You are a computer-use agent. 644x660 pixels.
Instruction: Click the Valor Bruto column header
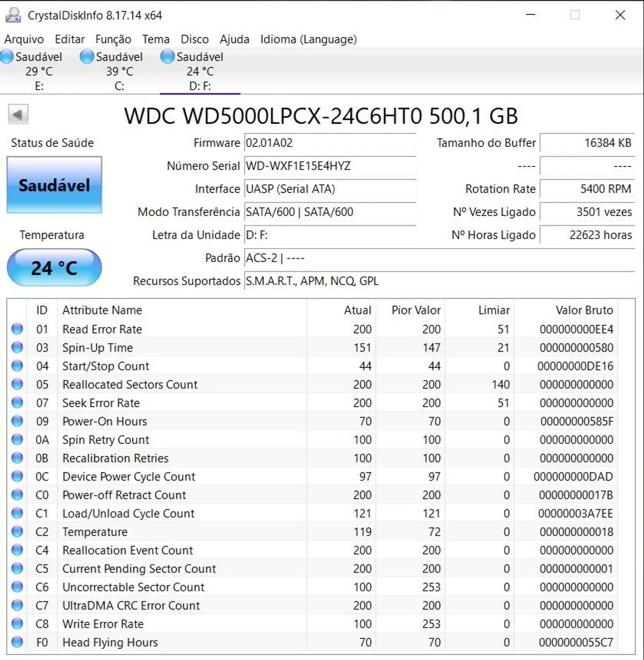click(566, 310)
